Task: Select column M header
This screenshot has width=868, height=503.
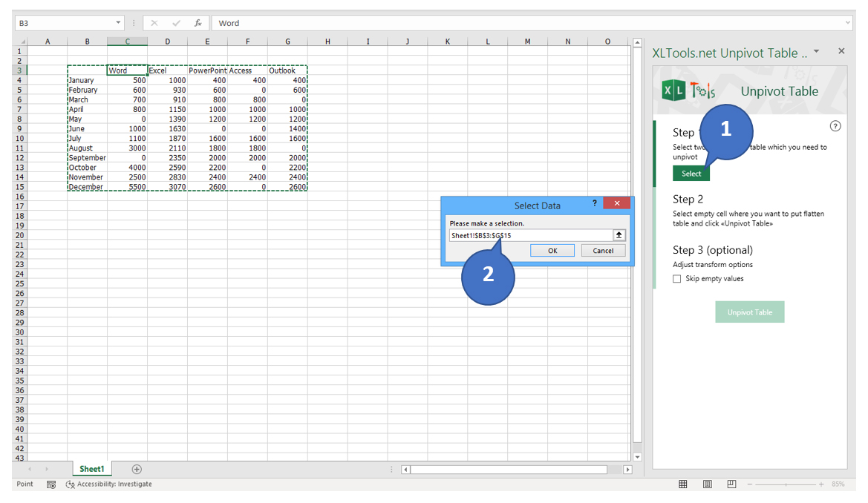Action: [527, 42]
